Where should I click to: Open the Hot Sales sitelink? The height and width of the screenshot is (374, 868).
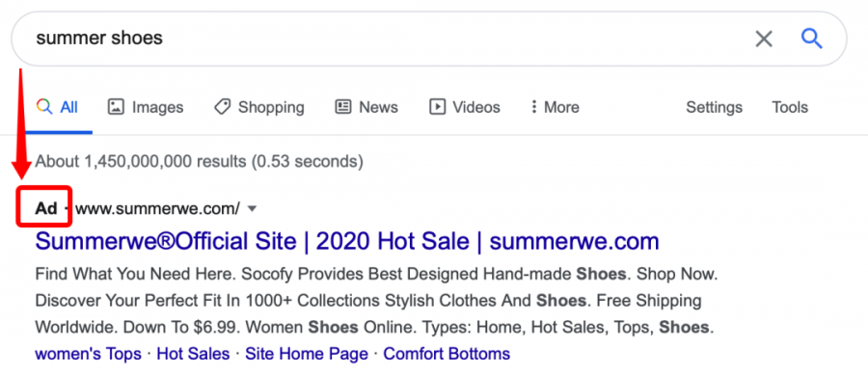tap(193, 354)
